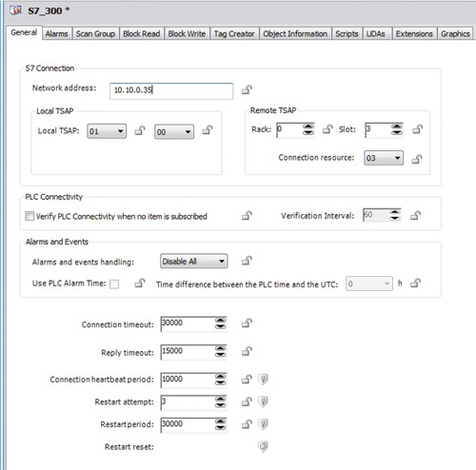Open the Disable All handling dropdown
Screen dimensions: 476x470
coord(193,261)
